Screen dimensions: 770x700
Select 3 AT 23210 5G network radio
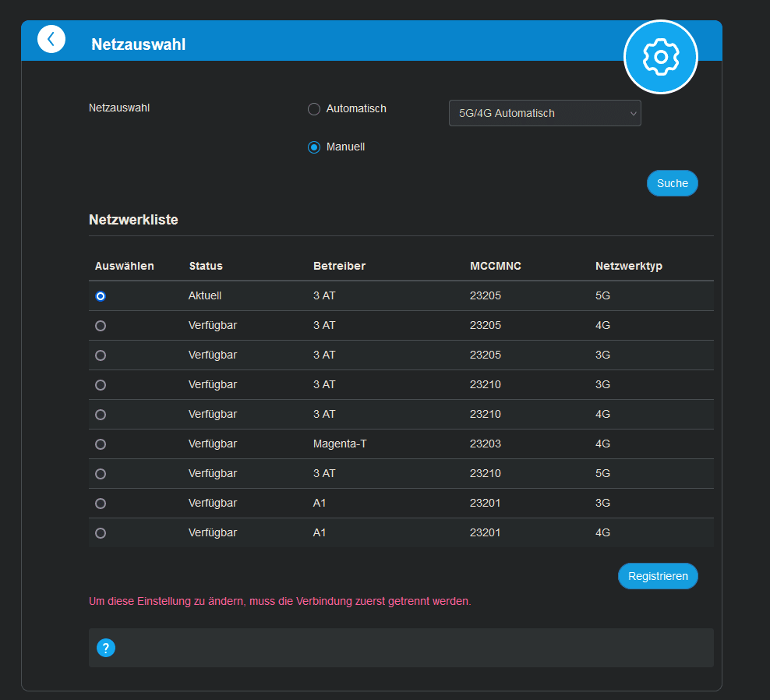pyautogui.click(x=101, y=474)
